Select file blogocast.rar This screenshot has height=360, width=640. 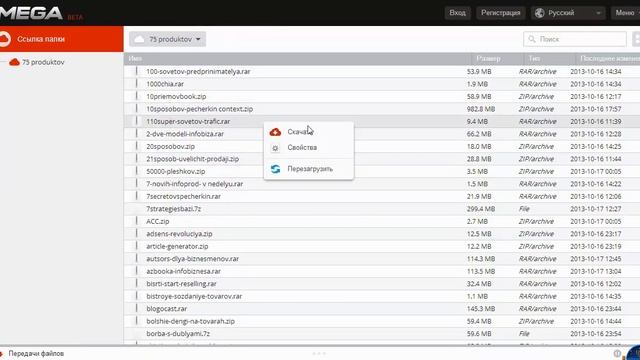(167, 309)
